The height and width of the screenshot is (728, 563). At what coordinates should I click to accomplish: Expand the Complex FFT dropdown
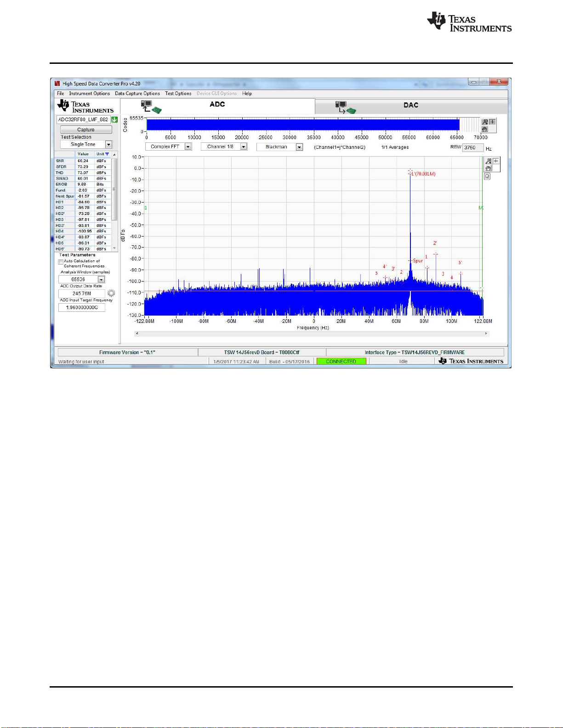point(188,147)
